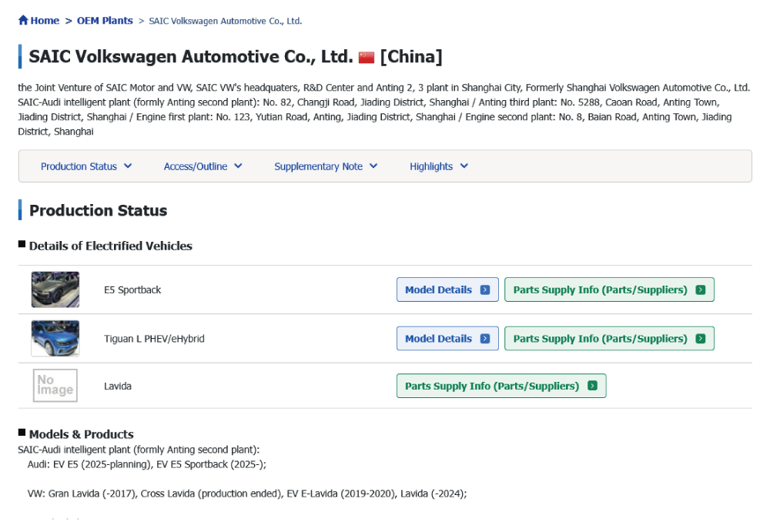Click arrow icon on Lavida Parts Supply

coord(592,386)
